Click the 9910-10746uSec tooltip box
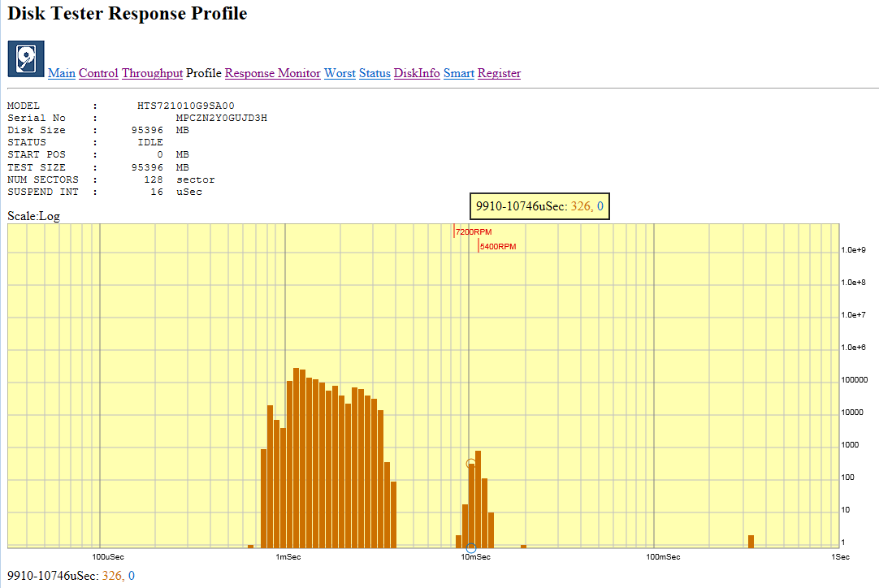 [x=539, y=207]
